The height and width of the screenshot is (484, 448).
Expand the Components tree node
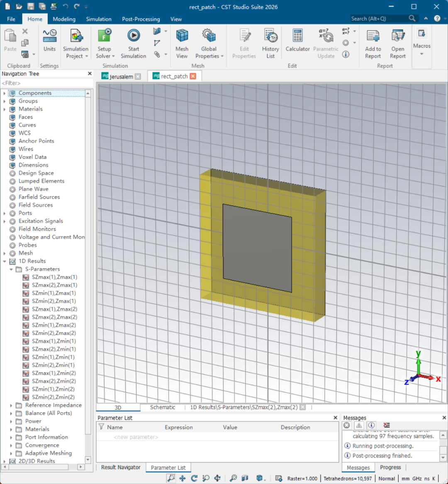pyautogui.click(x=4, y=93)
